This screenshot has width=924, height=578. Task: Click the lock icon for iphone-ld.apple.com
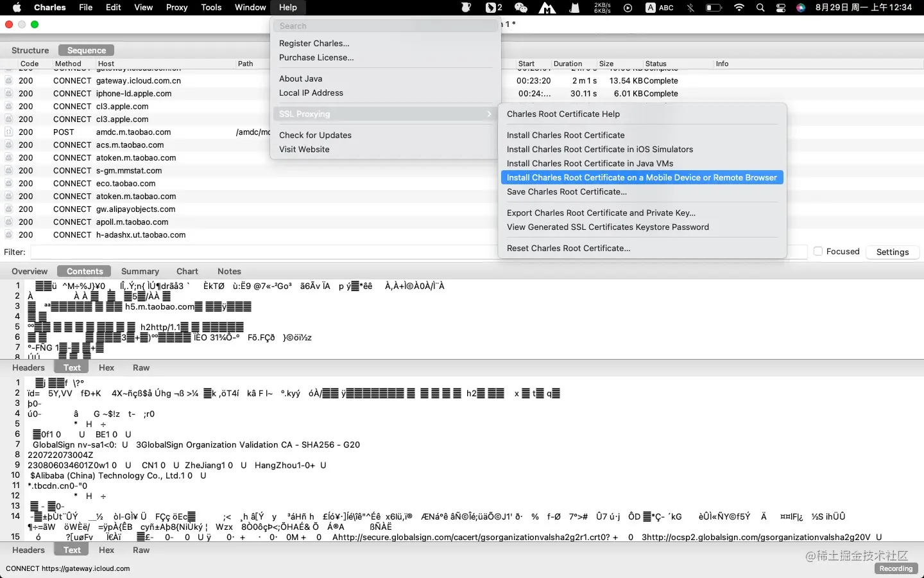tap(9, 94)
